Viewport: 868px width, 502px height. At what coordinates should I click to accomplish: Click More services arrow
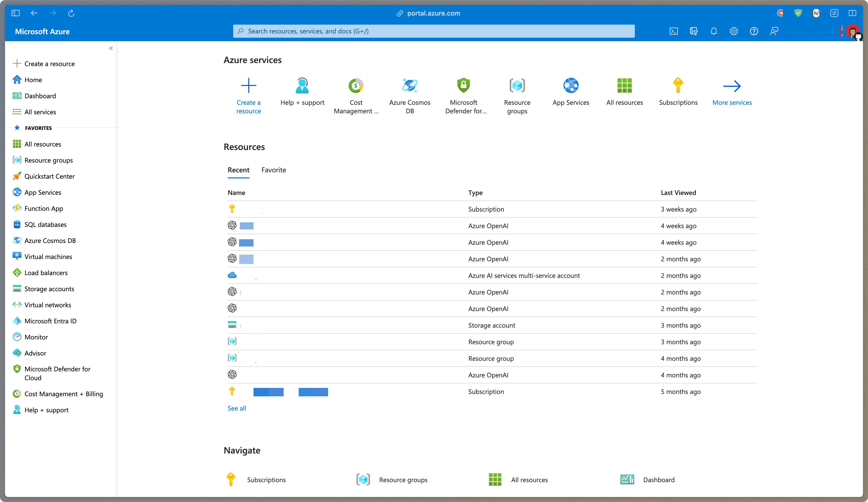click(x=732, y=86)
